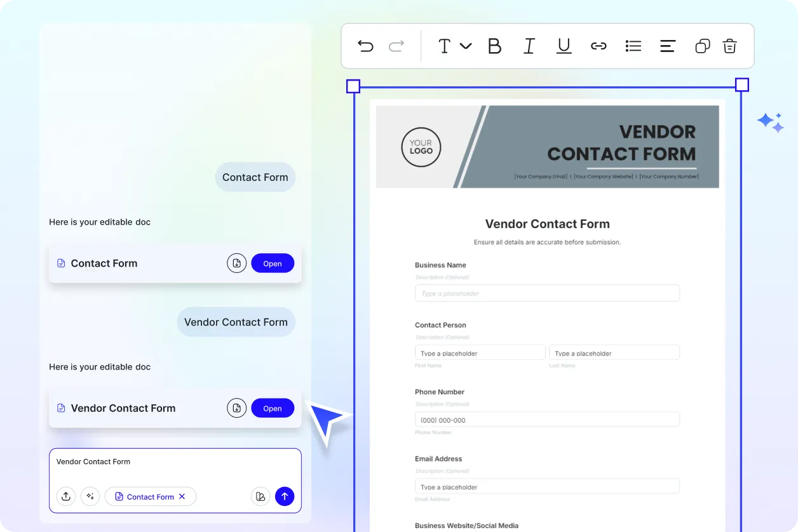Remove the Contact Form attachment chip
Viewport: 798px width, 532px height.
182,496
